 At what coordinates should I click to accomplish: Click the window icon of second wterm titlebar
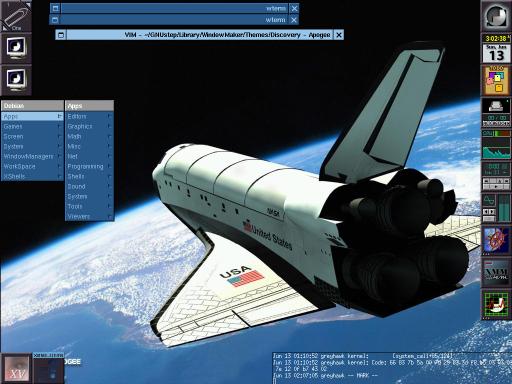click(55, 20)
